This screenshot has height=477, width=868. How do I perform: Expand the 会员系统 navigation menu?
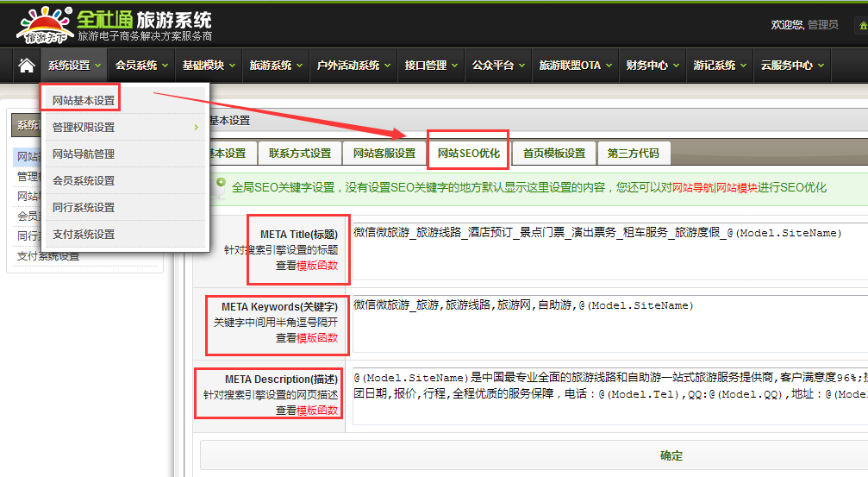pos(141,66)
